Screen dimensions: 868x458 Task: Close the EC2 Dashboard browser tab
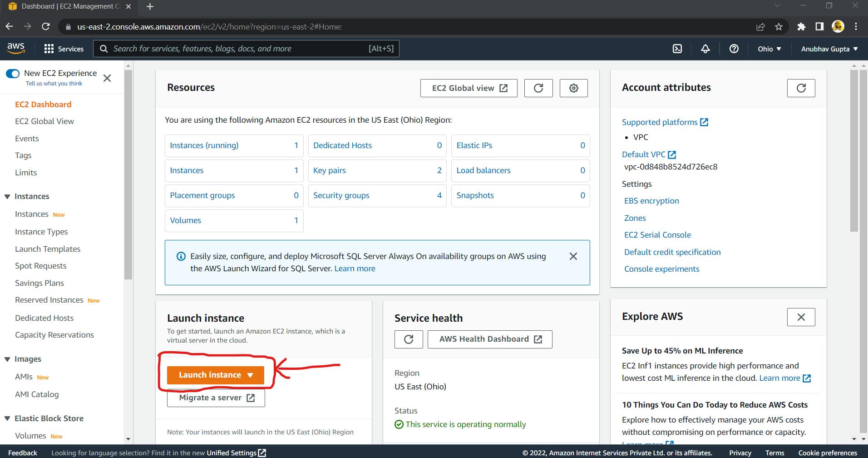[x=128, y=6]
